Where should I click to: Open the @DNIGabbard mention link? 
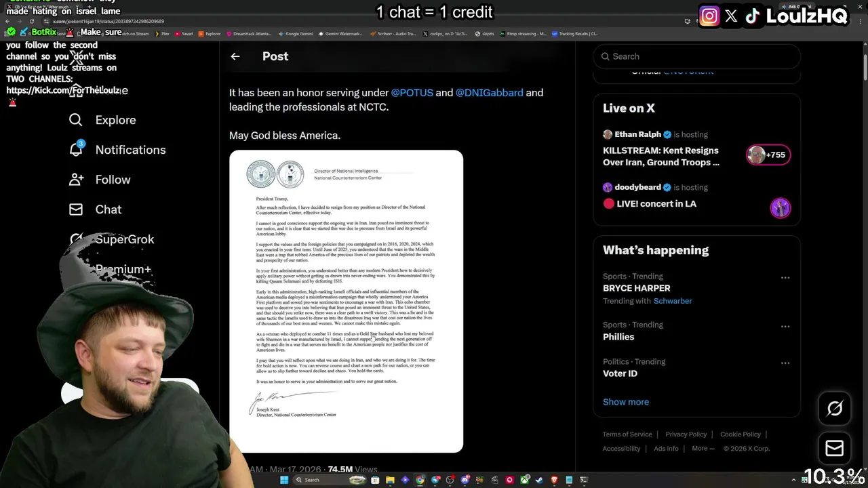489,93
